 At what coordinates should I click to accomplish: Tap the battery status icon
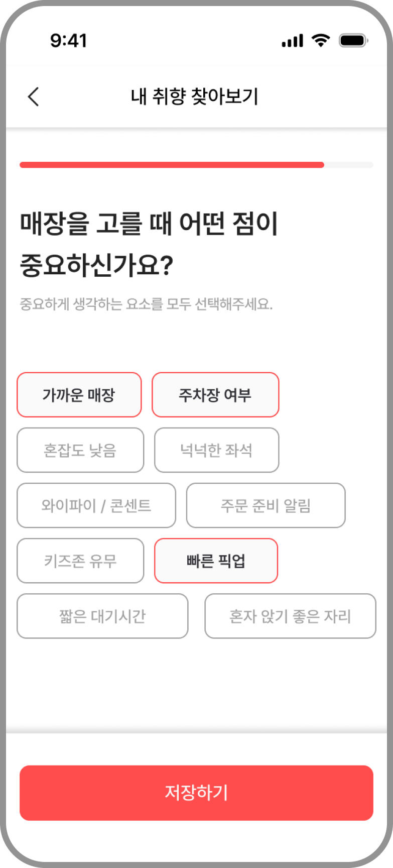[x=353, y=40]
